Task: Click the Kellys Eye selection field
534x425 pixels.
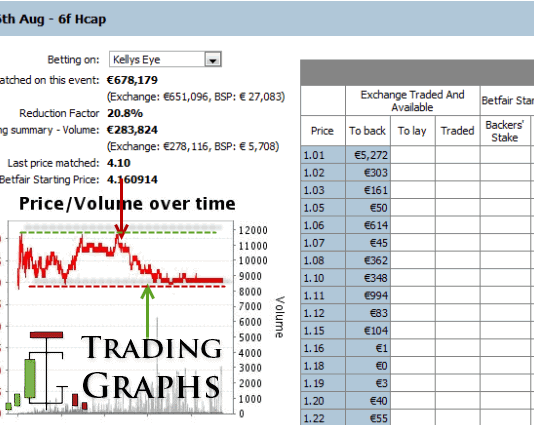Action: [x=165, y=59]
